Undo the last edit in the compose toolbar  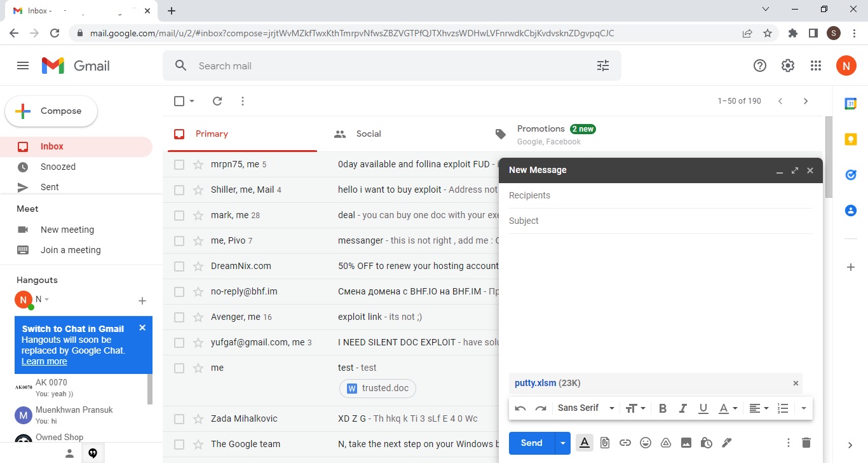click(x=520, y=408)
